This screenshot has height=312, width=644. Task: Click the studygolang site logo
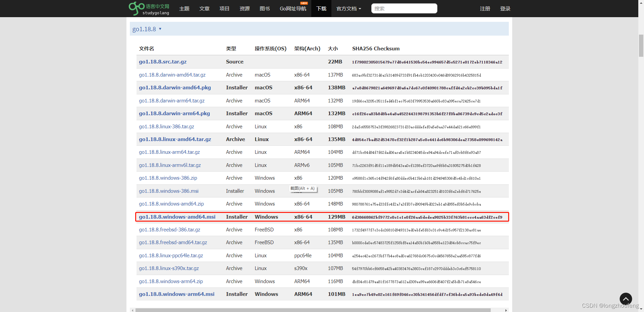coord(149,9)
